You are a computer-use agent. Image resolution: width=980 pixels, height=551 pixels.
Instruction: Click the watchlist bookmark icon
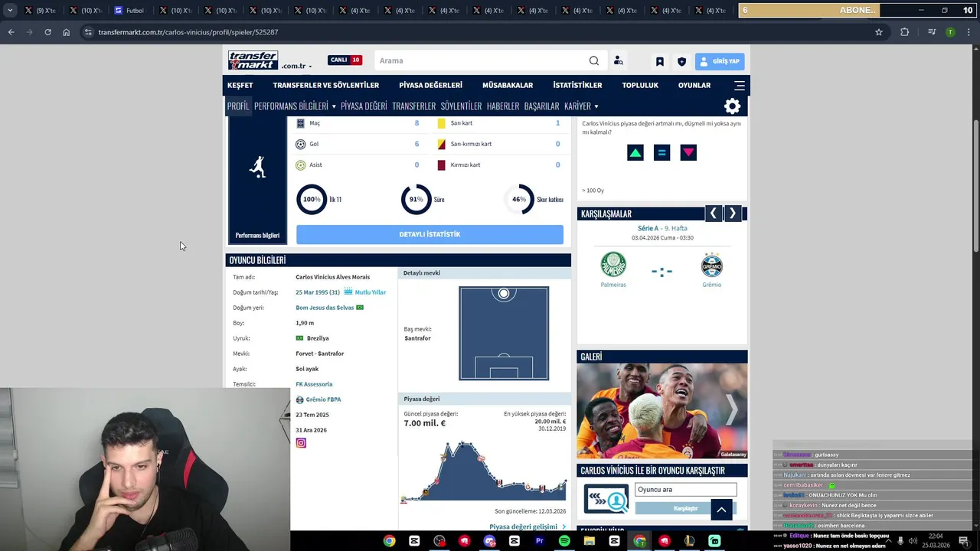[659, 61]
